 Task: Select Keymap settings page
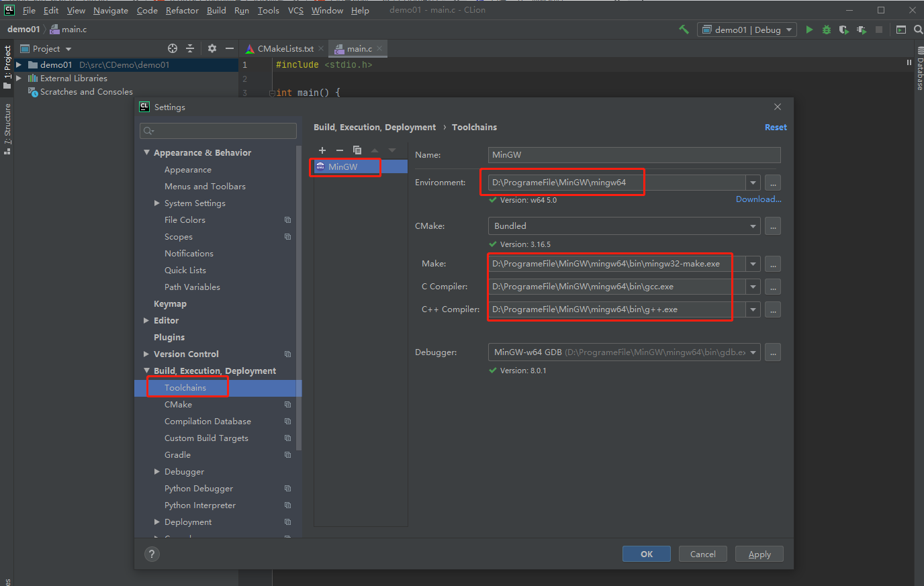(x=170, y=303)
